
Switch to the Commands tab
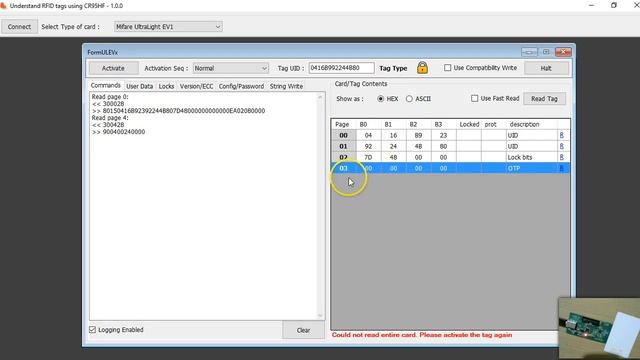click(x=106, y=85)
